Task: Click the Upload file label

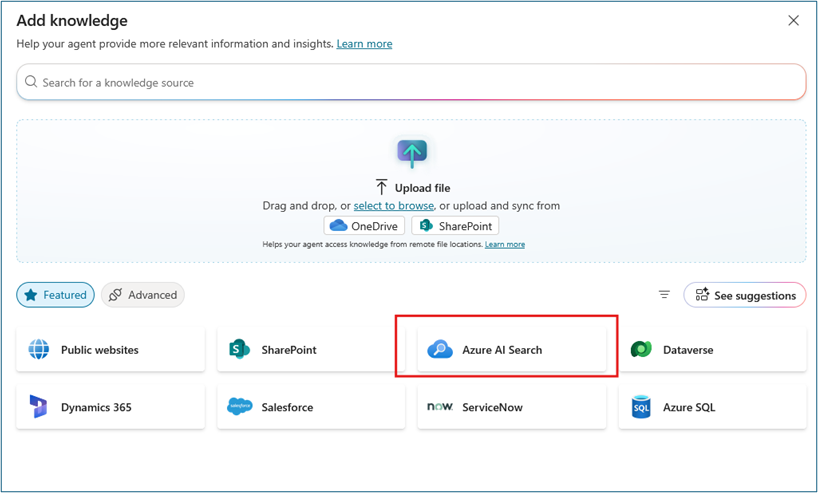Action: coord(422,188)
